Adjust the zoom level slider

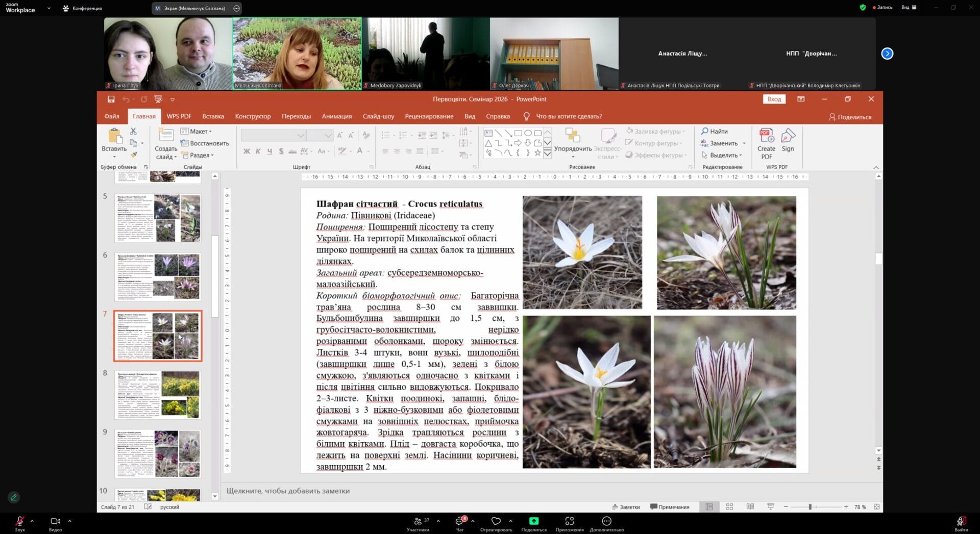[x=810, y=507]
